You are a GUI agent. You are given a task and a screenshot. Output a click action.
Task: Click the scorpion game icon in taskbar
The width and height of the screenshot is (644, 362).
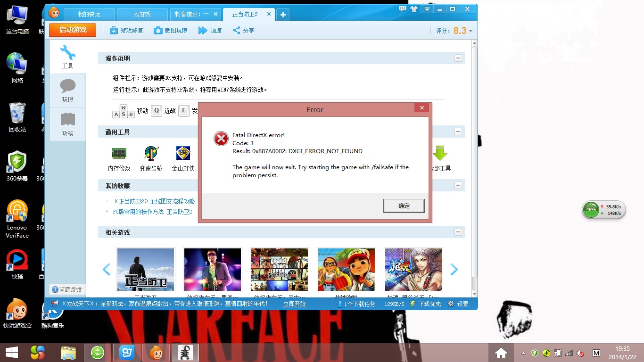click(185, 353)
